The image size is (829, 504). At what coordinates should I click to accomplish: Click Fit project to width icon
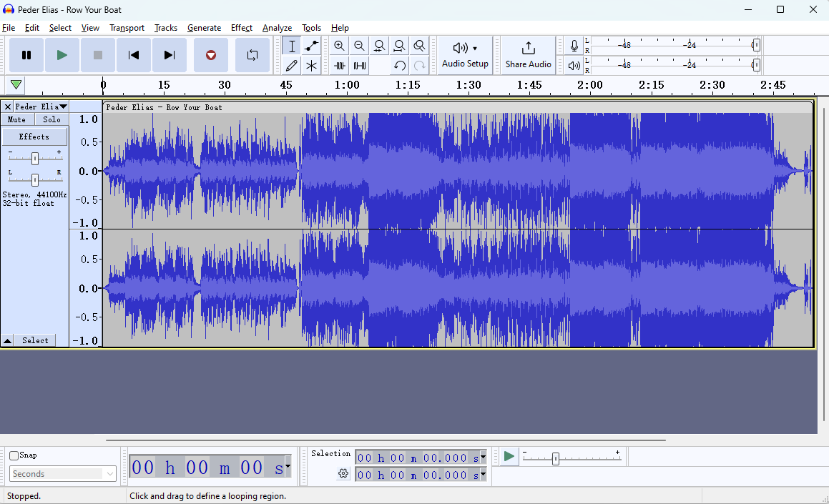(x=399, y=46)
